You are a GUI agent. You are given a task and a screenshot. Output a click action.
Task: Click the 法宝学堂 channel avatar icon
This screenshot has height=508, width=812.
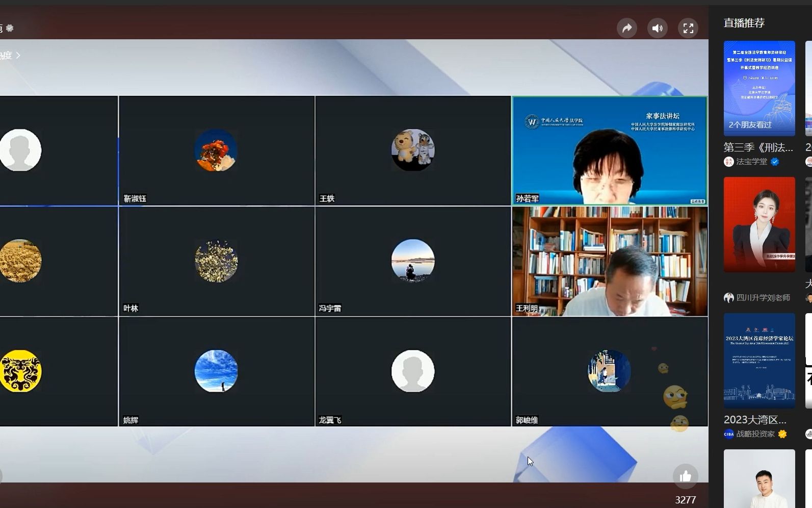pyautogui.click(x=729, y=162)
